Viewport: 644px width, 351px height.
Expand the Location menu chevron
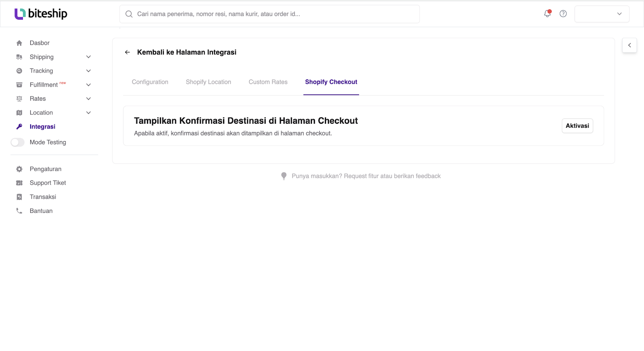pos(89,113)
